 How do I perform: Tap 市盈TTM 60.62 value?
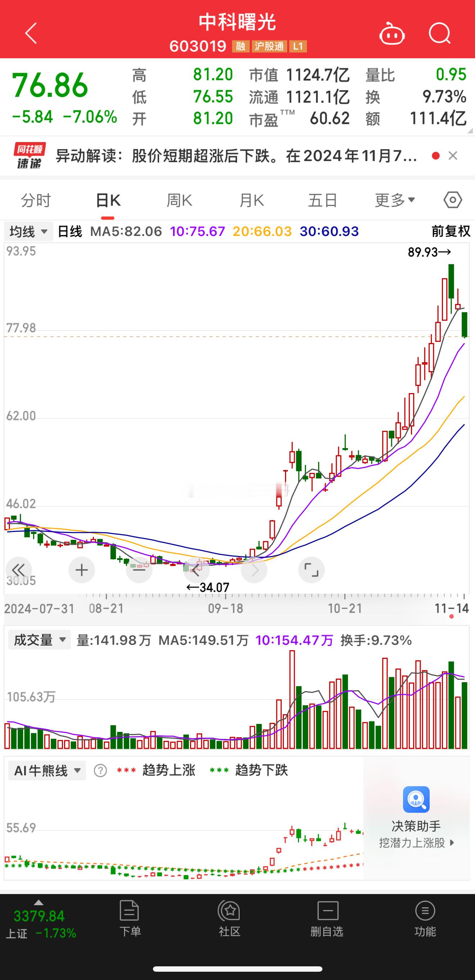pos(330,118)
